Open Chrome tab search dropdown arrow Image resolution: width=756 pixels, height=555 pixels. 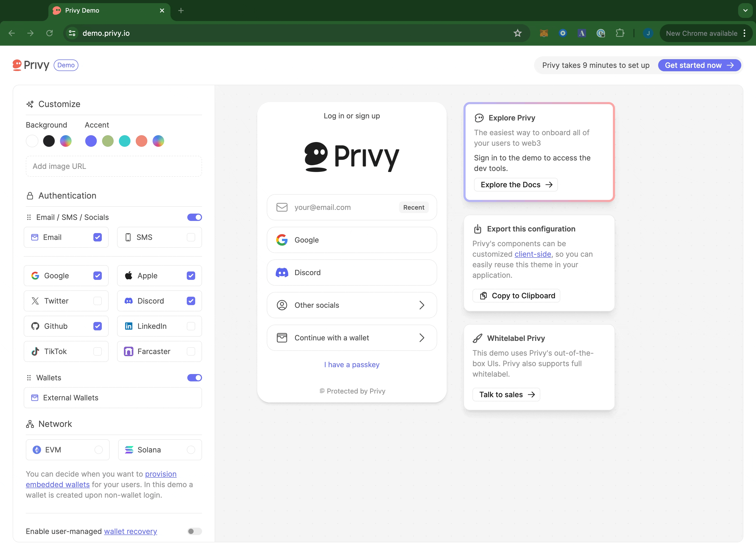[745, 11]
